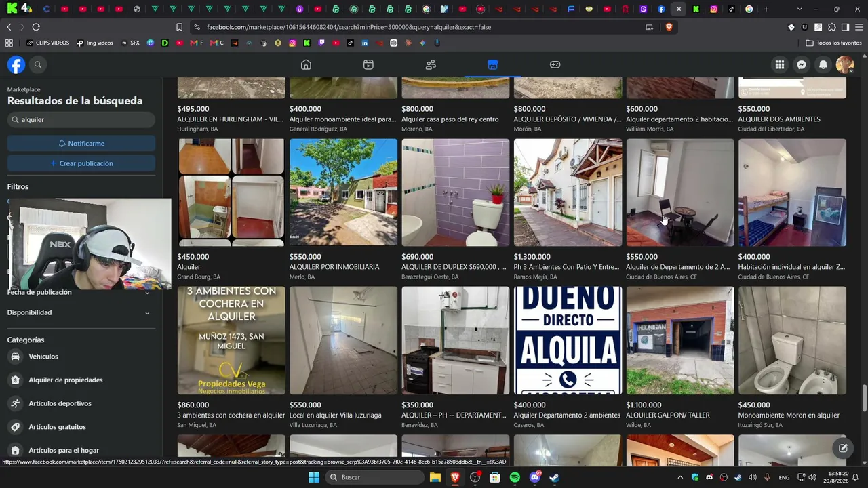The width and height of the screenshot is (868, 488).
Task: Open the Todos los favoritos folder
Action: (833, 43)
